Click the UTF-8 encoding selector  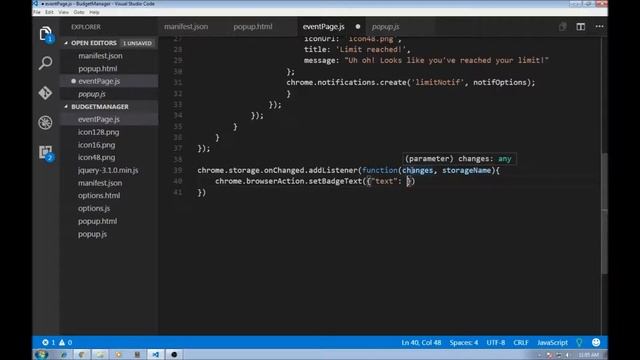tap(496, 342)
